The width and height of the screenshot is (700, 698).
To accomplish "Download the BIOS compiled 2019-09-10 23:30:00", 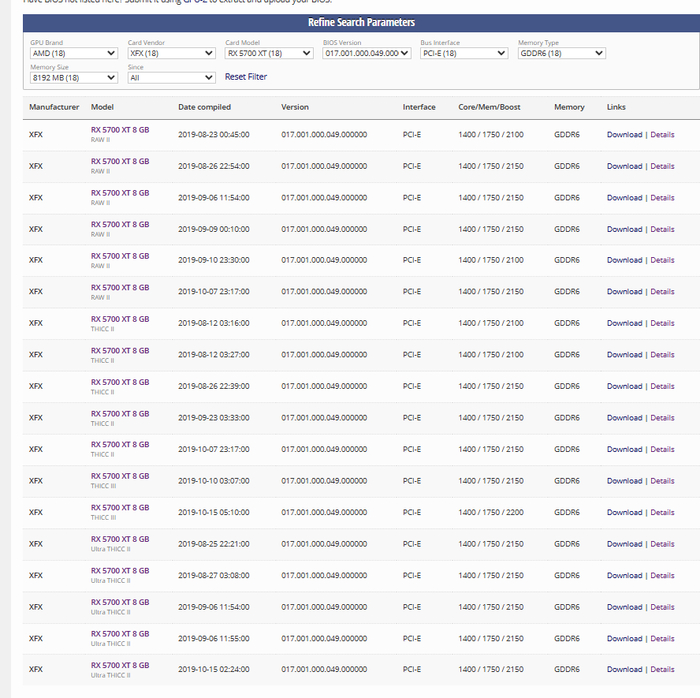I will pyautogui.click(x=624, y=261).
